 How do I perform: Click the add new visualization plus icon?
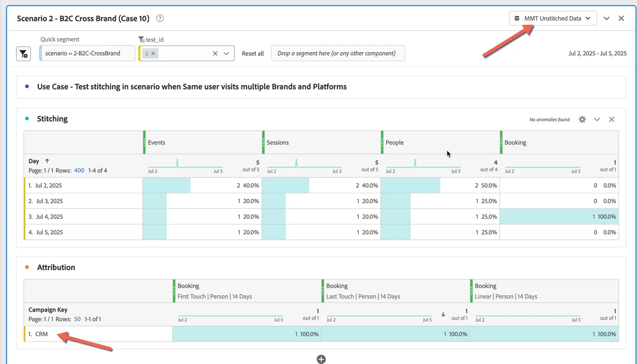tap(321, 359)
